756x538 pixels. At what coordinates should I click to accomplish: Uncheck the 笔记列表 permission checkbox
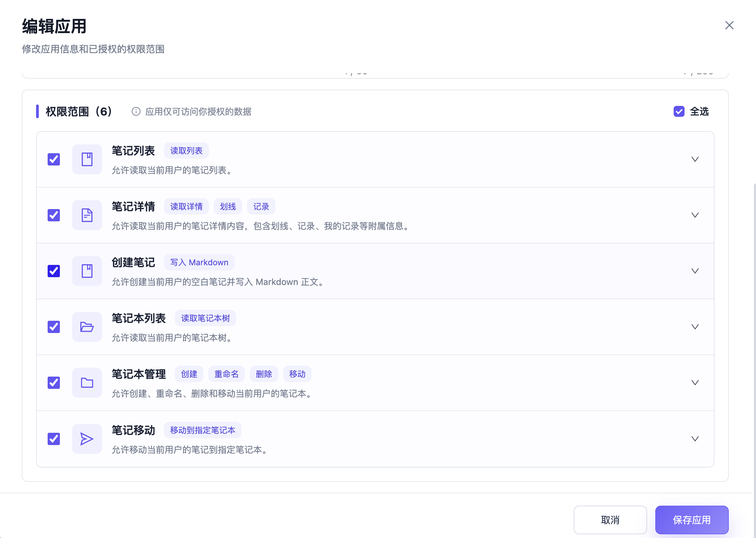click(54, 159)
